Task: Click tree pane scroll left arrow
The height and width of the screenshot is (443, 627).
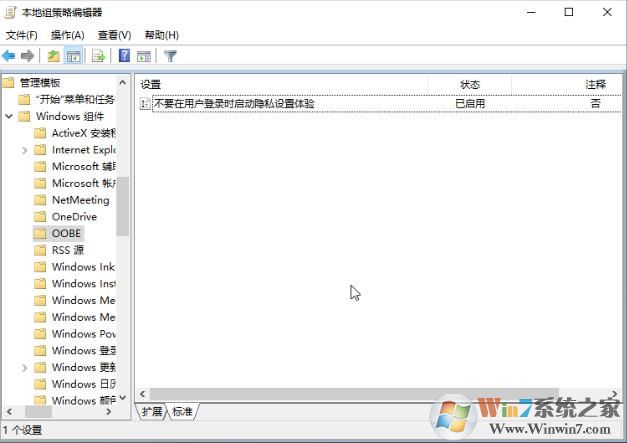Action: coord(10,411)
